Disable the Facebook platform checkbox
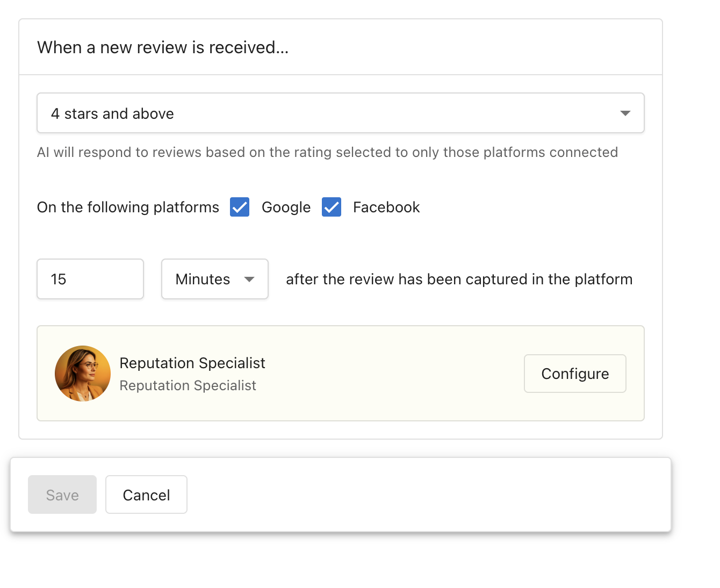 tap(331, 207)
